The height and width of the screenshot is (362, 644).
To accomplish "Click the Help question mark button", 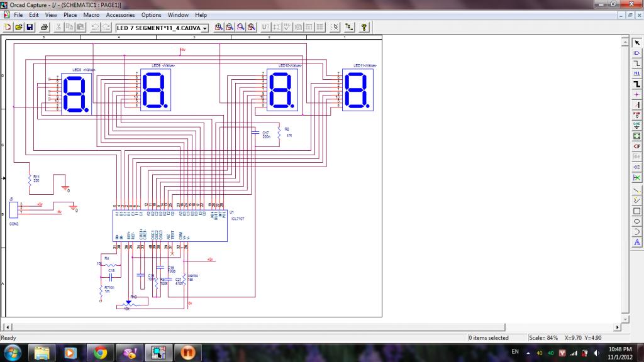I will 364,27.
